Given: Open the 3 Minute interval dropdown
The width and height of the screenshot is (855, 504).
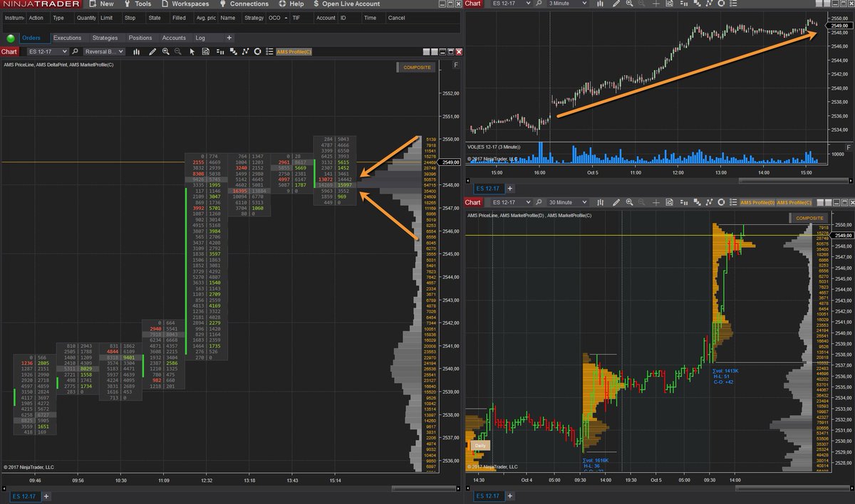Looking at the screenshot, I should [x=568, y=4].
